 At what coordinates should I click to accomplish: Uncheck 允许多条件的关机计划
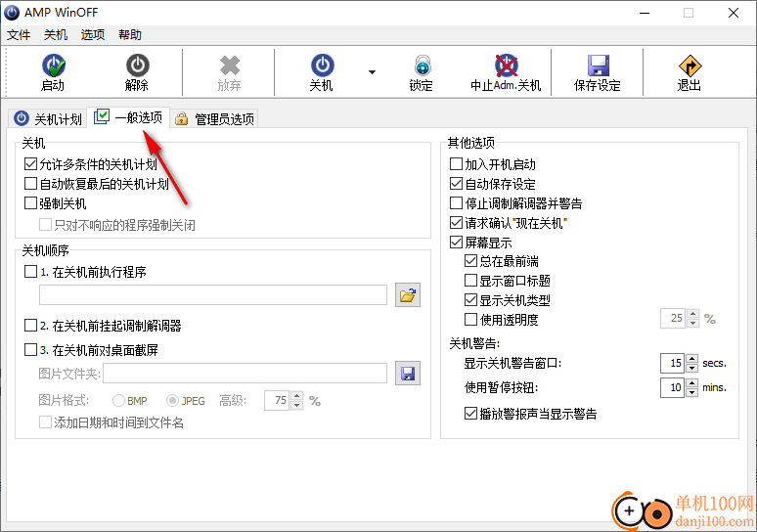point(30,164)
